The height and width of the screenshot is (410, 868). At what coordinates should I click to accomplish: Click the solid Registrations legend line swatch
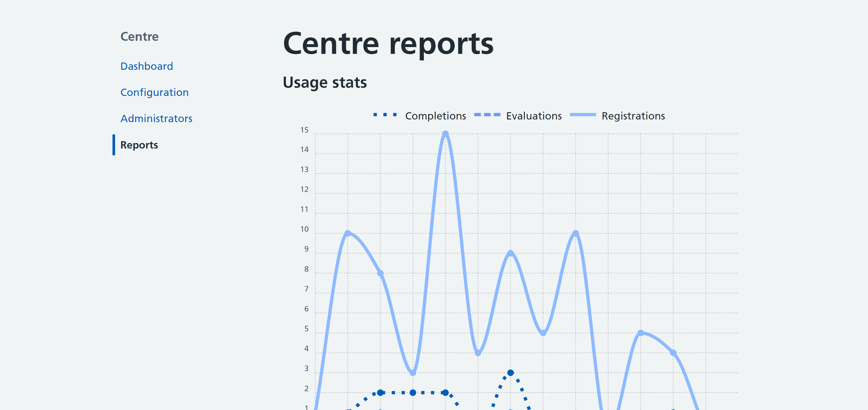[x=583, y=115]
